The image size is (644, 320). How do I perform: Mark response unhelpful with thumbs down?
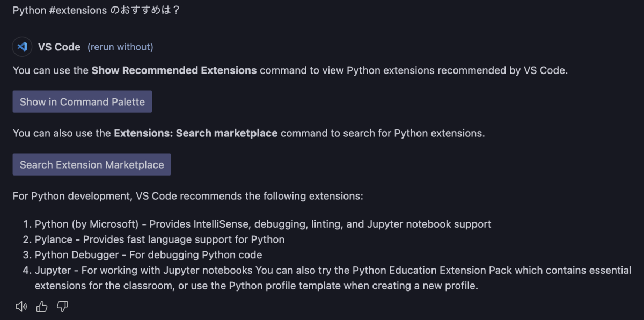coord(63,307)
